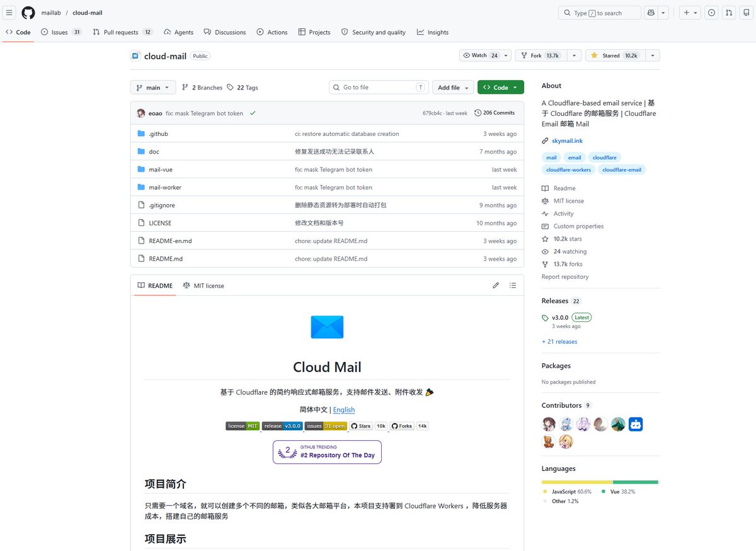View 2 Branches link
This screenshot has width=756, height=551.
pos(202,88)
